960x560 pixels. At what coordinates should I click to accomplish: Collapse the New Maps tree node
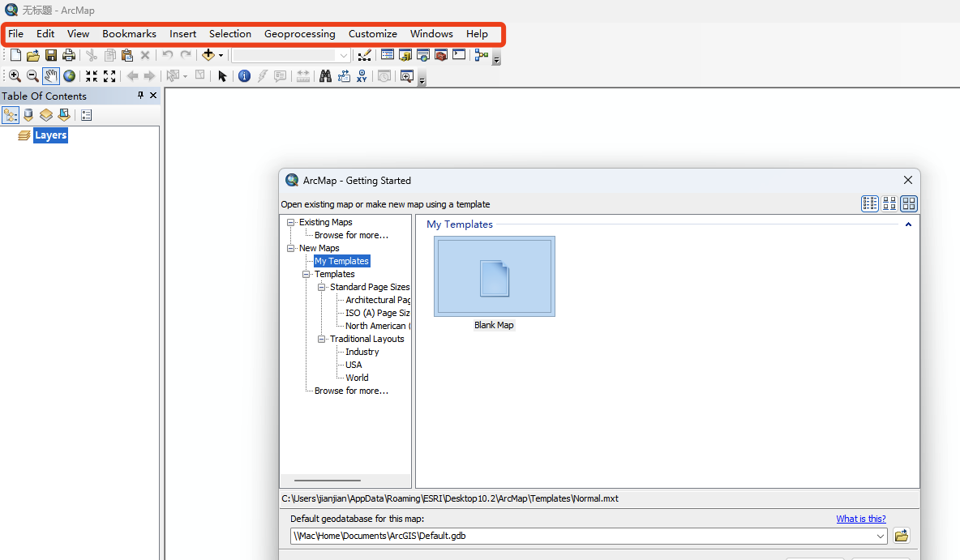point(291,248)
